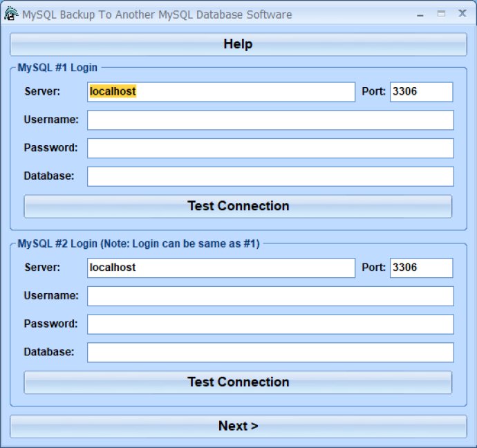Image resolution: width=477 pixels, height=448 pixels.
Task: Open the Help button
Action: (238, 44)
